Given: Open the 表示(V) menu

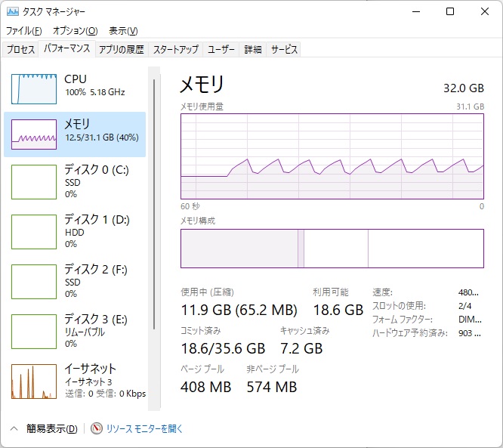Looking at the screenshot, I should point(123,31).
